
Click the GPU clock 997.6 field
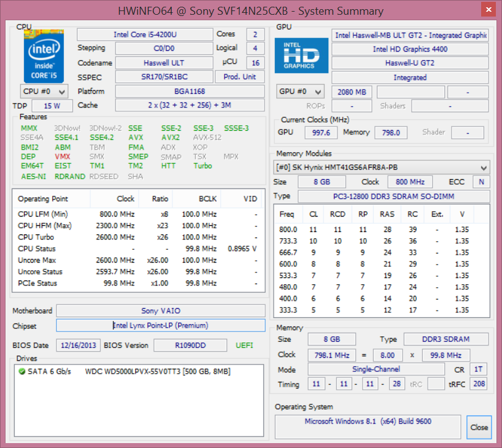(x=321, y=133)
